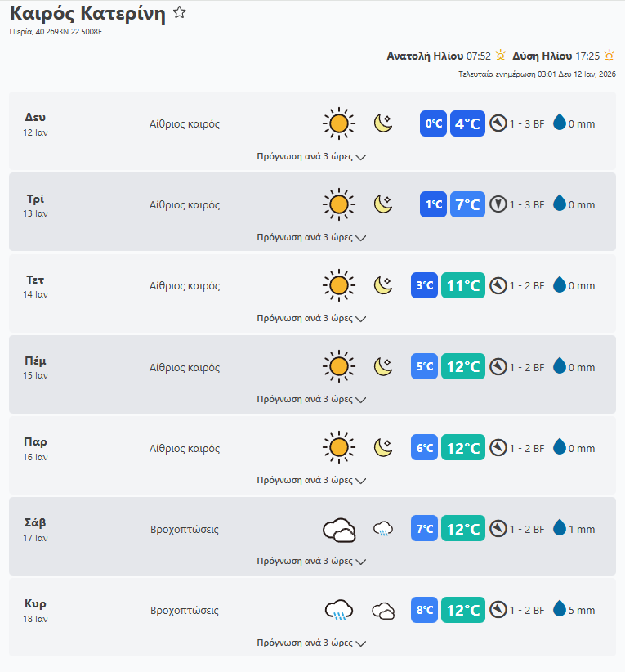This screenshot has height=672, width=625.
Task: Click the moon icon for Tuesday 13 Ιαν
Action: 383,204
